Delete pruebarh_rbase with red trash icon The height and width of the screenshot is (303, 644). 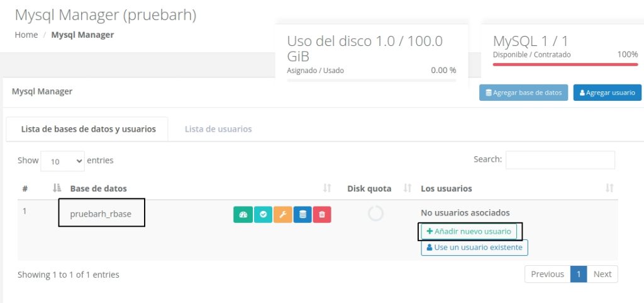pos(322,215)
